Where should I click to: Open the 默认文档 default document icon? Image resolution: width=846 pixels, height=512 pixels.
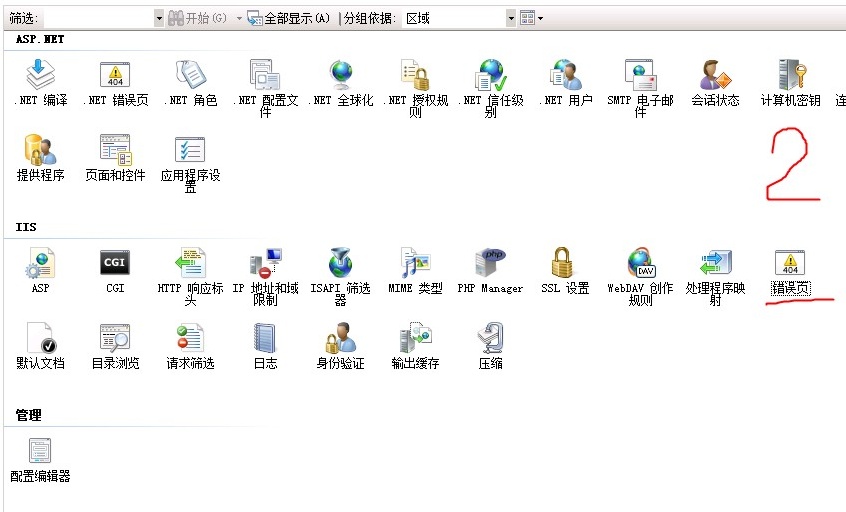pyautogui.click(x=40, y=339)
